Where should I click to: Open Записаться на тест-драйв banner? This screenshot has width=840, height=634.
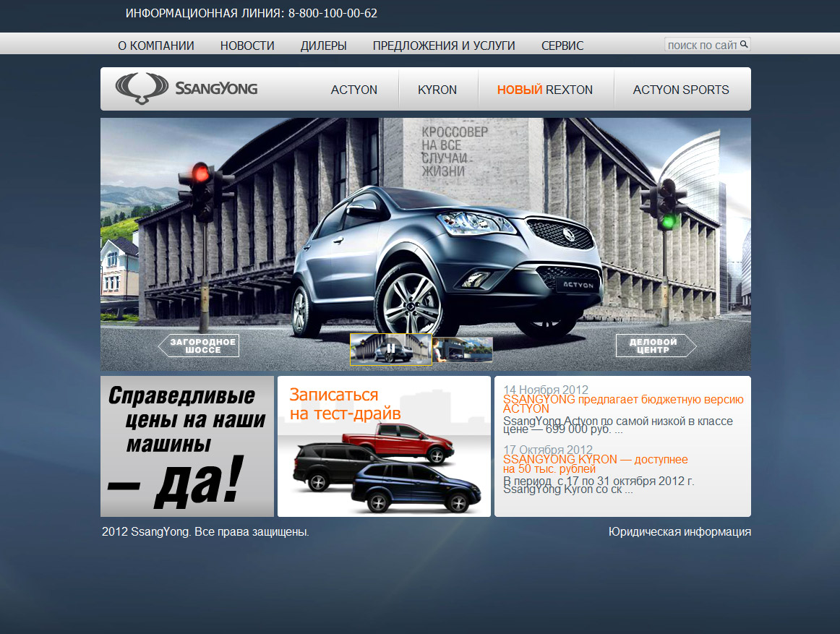point(384,447)
